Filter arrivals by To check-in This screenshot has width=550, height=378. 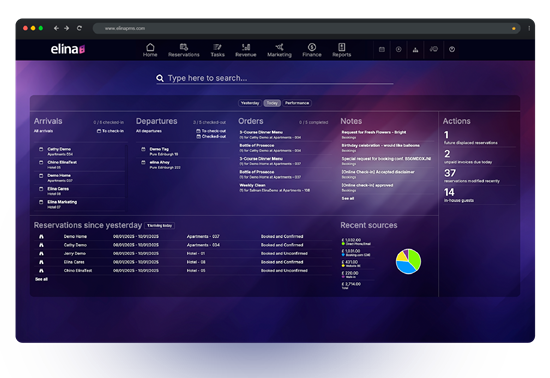(110, 131)
